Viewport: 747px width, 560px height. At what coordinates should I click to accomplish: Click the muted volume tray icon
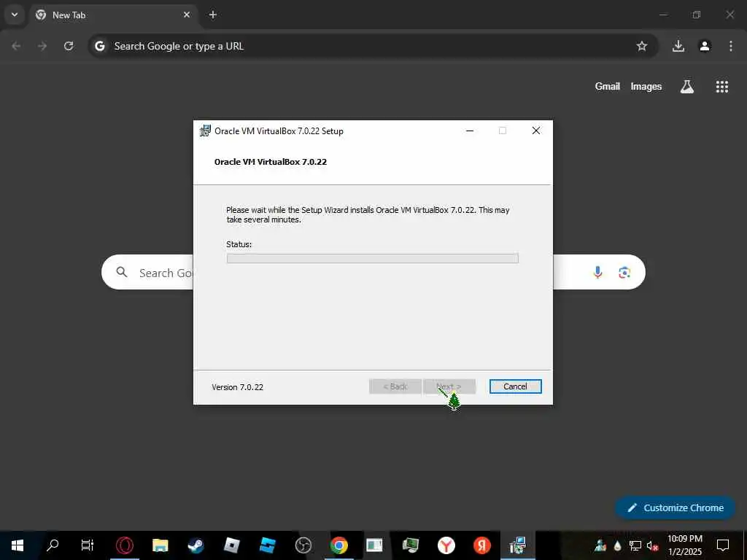point(652,545)
